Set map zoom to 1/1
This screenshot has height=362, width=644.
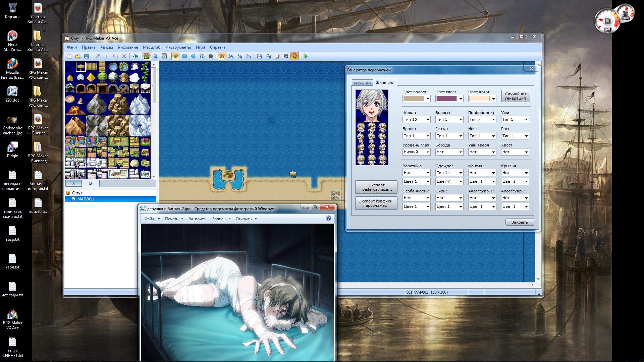[222, 56]
